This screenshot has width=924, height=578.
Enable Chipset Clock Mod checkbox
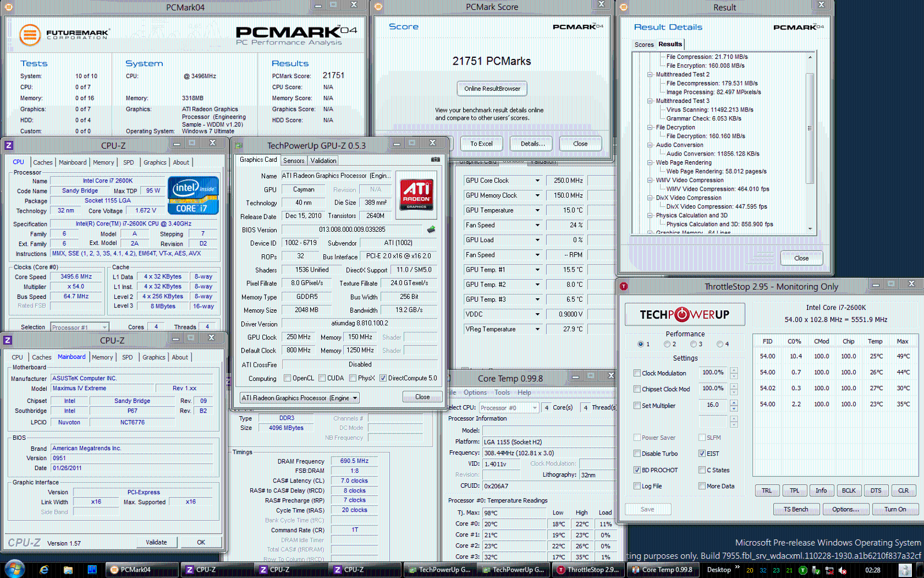(637, 390)
